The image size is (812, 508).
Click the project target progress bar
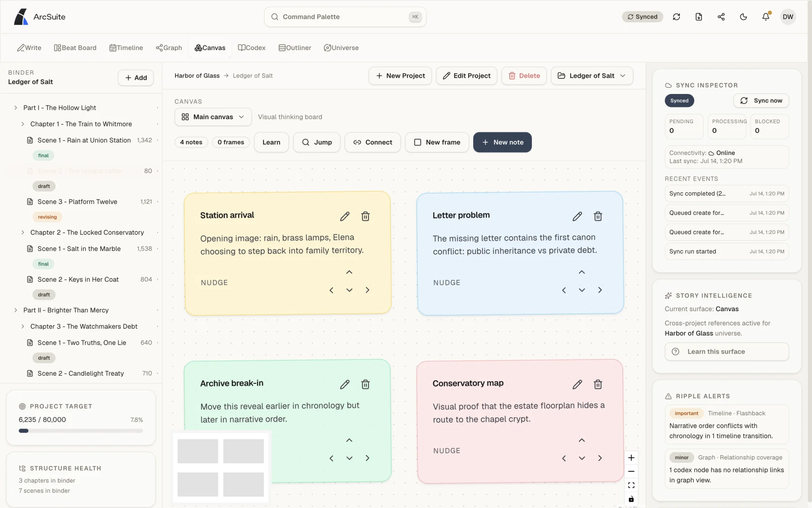pos(81,431)
